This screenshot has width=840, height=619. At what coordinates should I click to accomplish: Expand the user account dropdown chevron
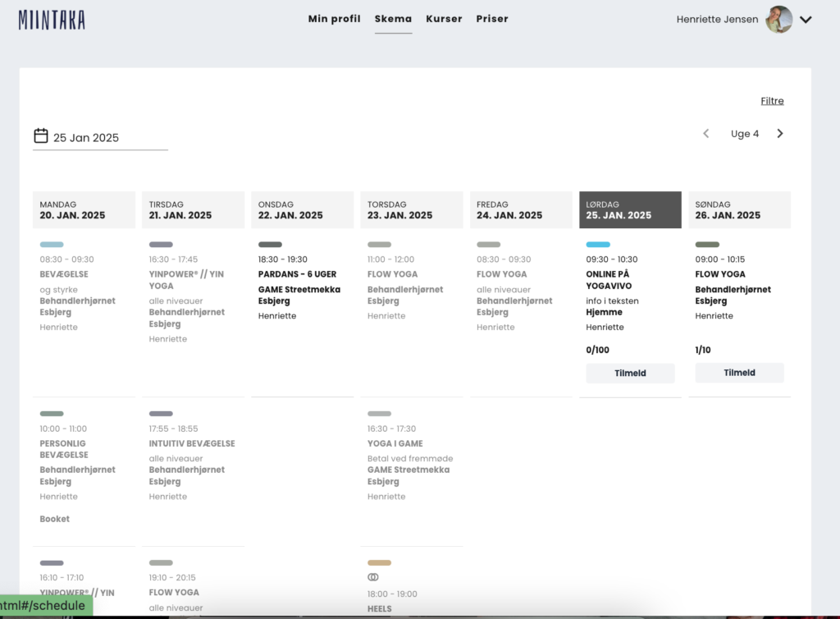click(806, 20)
